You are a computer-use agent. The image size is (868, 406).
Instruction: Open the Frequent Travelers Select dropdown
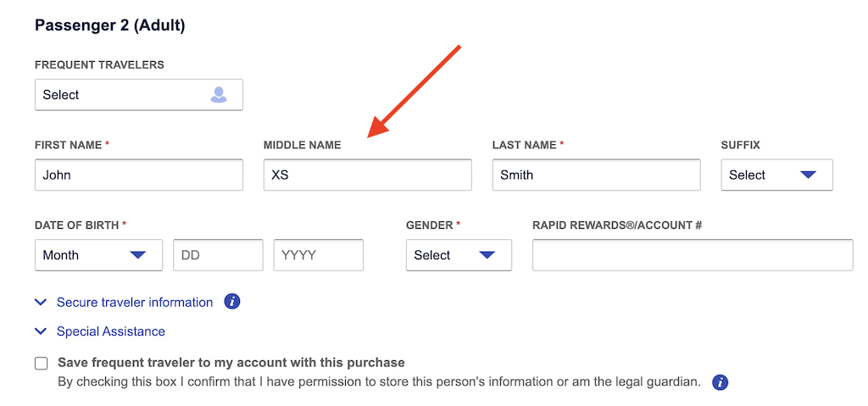[139, 95]
